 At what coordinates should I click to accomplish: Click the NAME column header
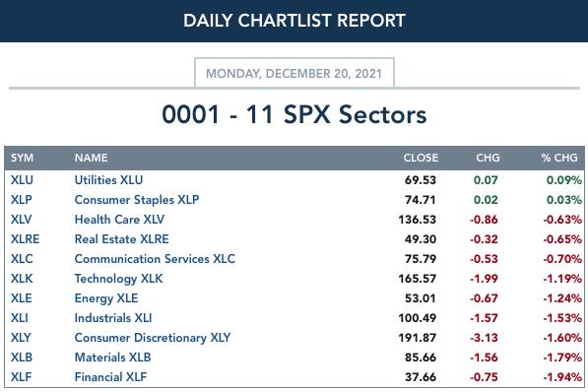pyautogui.click(x=91, y=158)
